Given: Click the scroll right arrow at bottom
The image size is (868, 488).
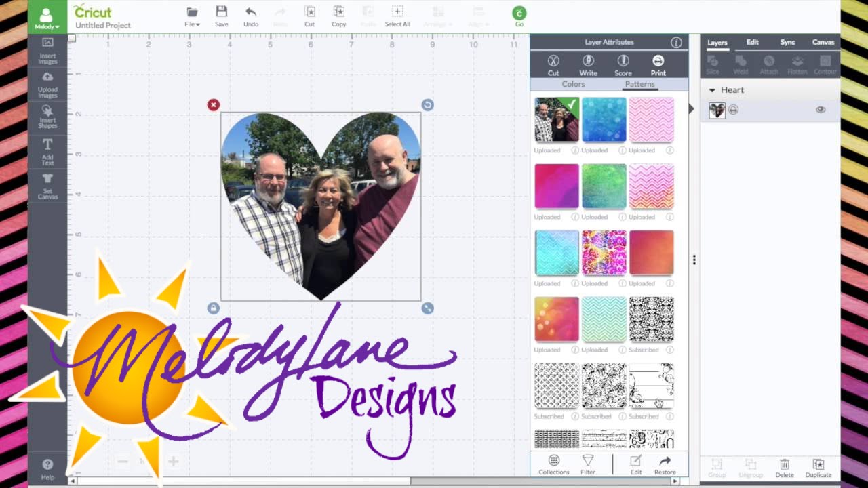Looking at the screenshot, I should coord(674,481).
